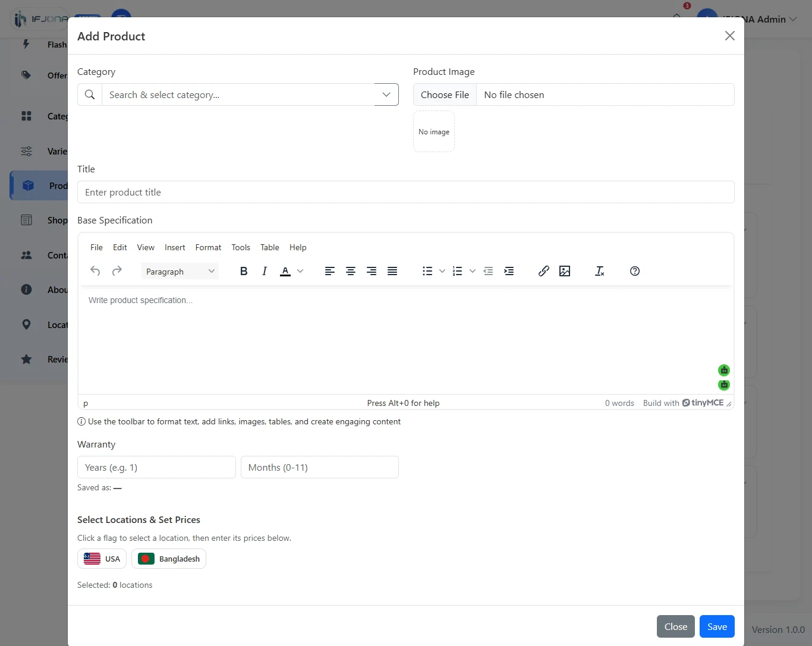This screenshot has width=812, height=646.
Task: Select the USA location flag
Action: click(x=102, y=559)
